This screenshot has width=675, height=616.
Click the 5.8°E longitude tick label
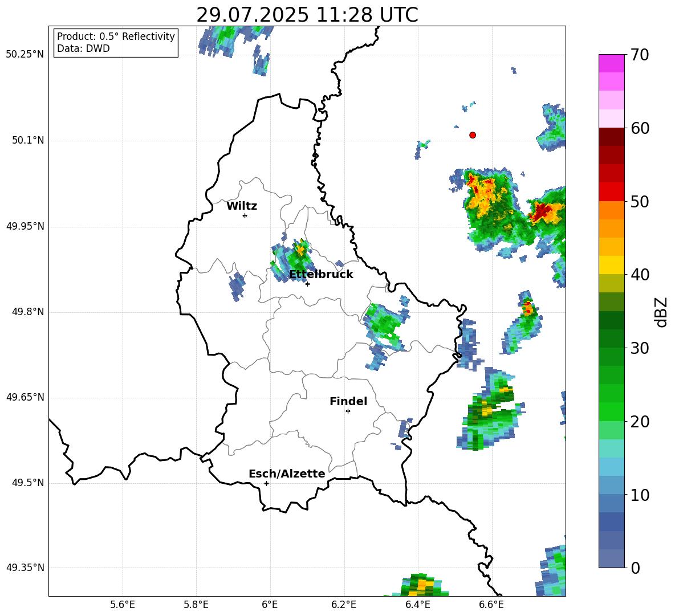pos(196,605)
